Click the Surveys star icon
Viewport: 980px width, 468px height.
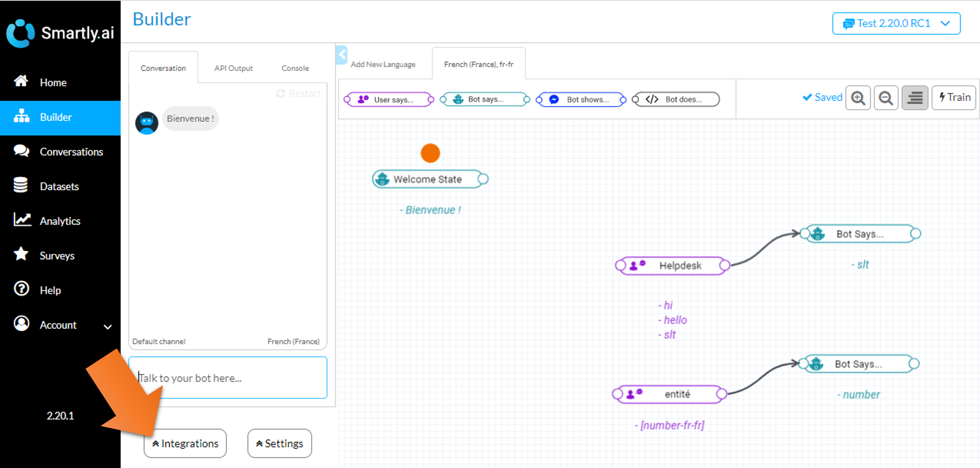21,254
